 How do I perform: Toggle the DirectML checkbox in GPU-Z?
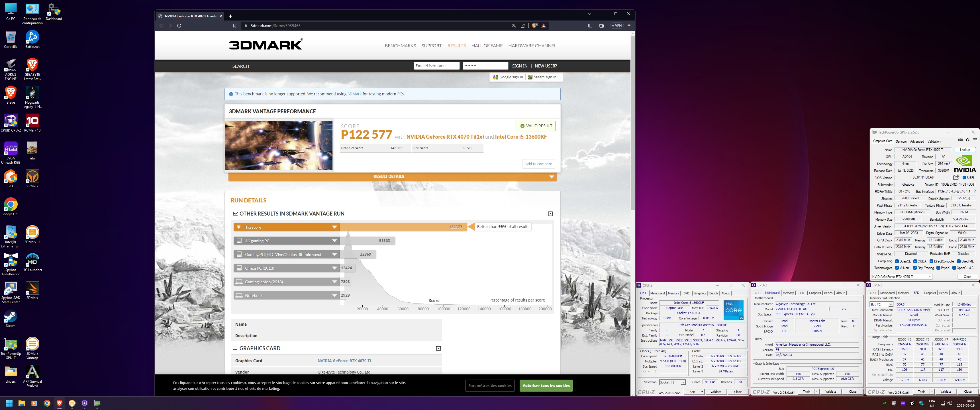pos(959,261)
